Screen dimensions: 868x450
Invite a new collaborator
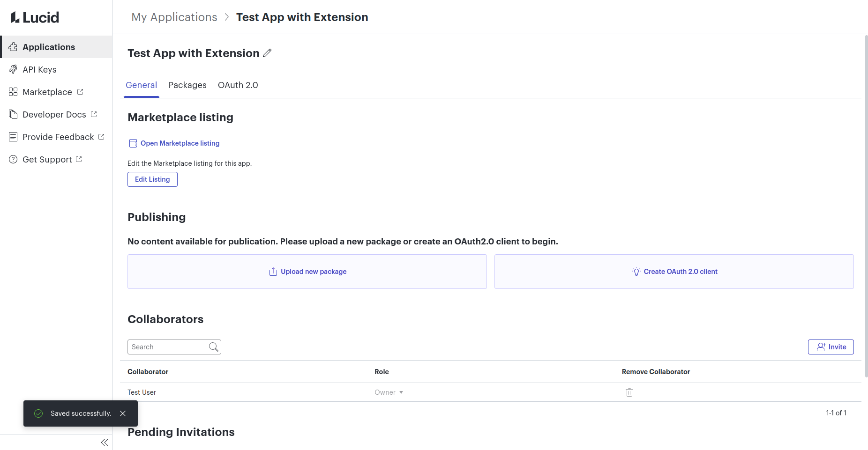831,347
